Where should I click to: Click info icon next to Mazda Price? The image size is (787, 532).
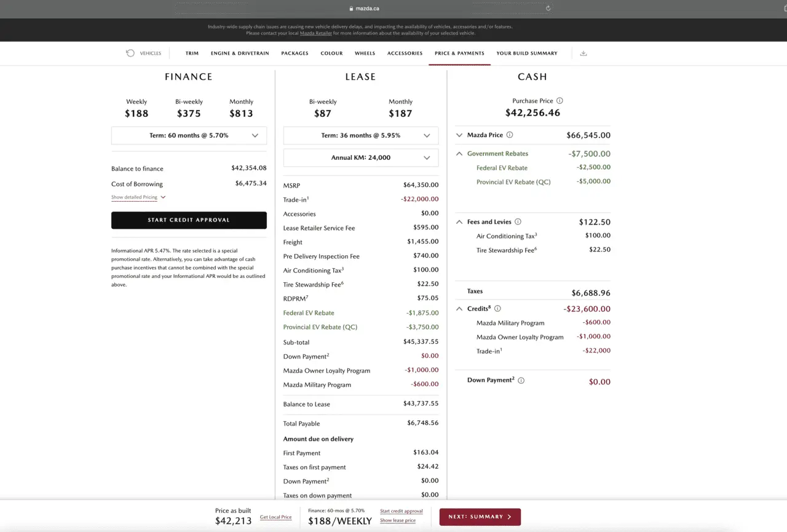point(510,135)
